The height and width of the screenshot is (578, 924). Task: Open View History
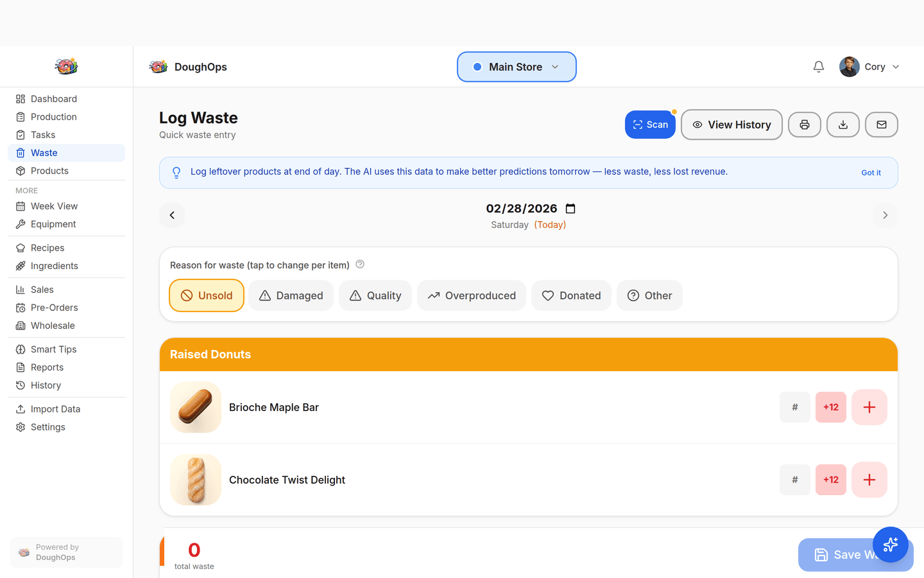tap(732, 125)
